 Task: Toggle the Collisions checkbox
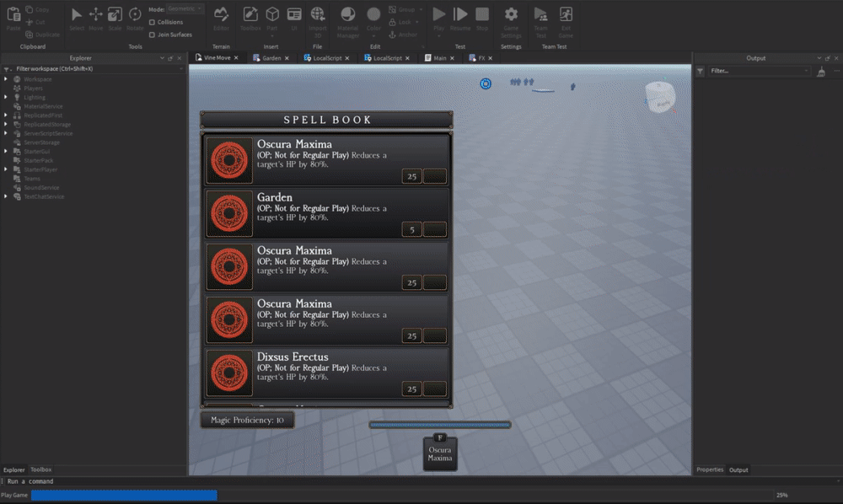152,22
